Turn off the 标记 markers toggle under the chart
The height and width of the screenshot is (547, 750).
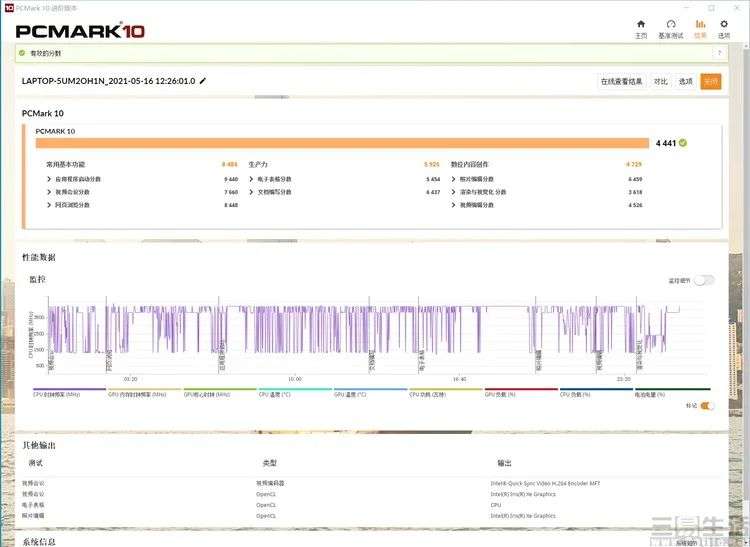[x=707, y=405]
